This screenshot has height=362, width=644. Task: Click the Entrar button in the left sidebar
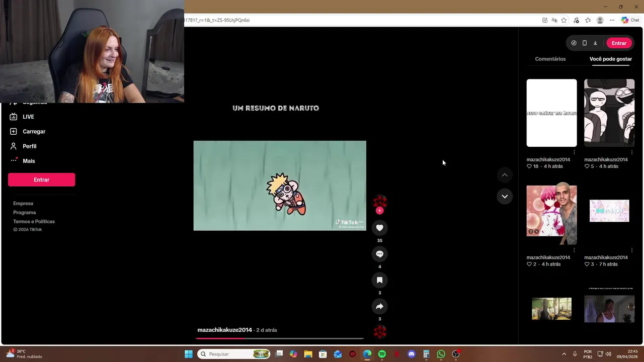(x=41, y=179)
